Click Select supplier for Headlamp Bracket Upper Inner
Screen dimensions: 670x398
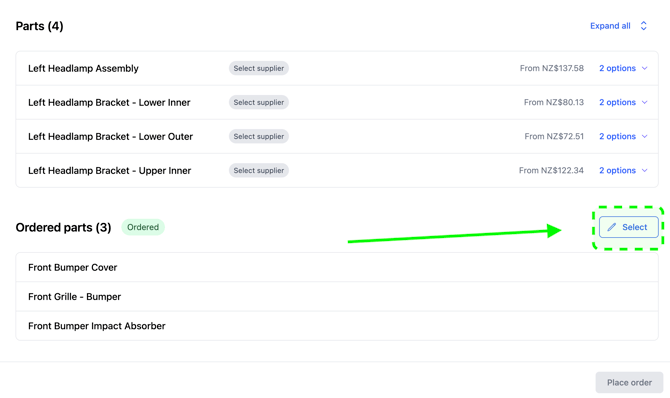[x=259, y=170]
